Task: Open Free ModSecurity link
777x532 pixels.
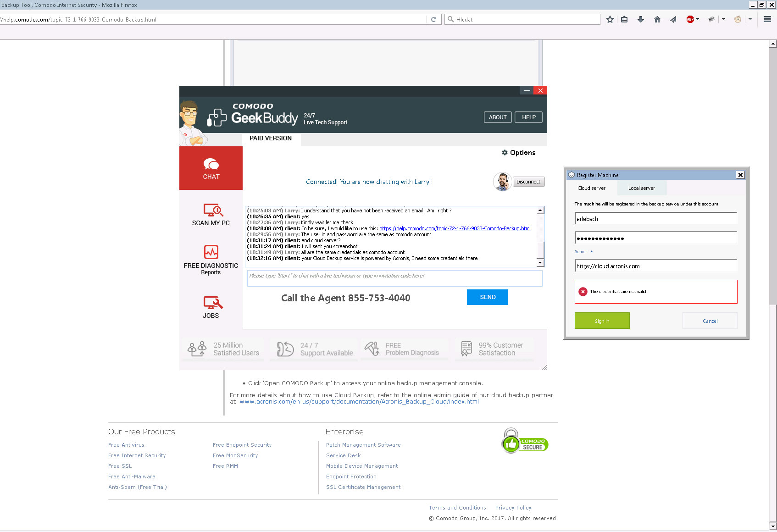Action: 235,455
